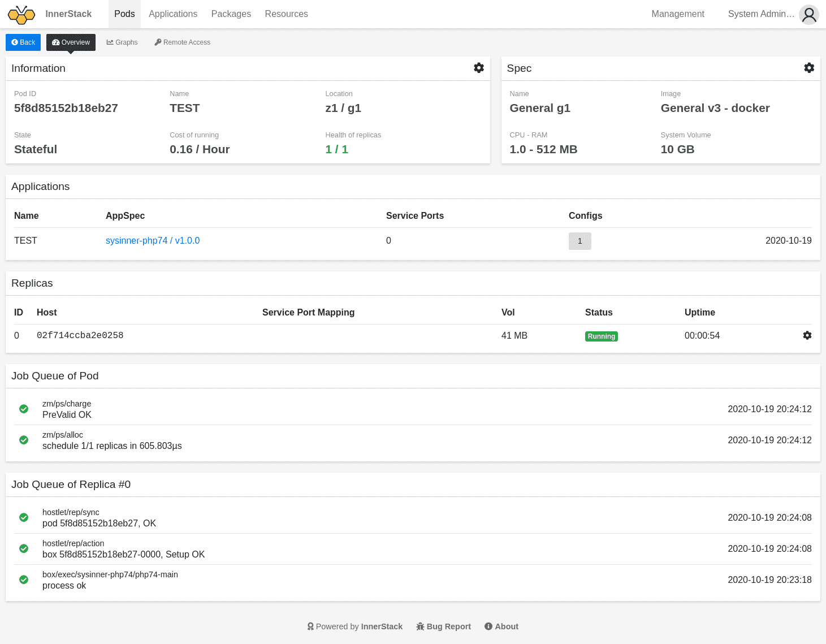
Task: Click the InnerStack honeycomb logo
Action: [x=21, y=14]
